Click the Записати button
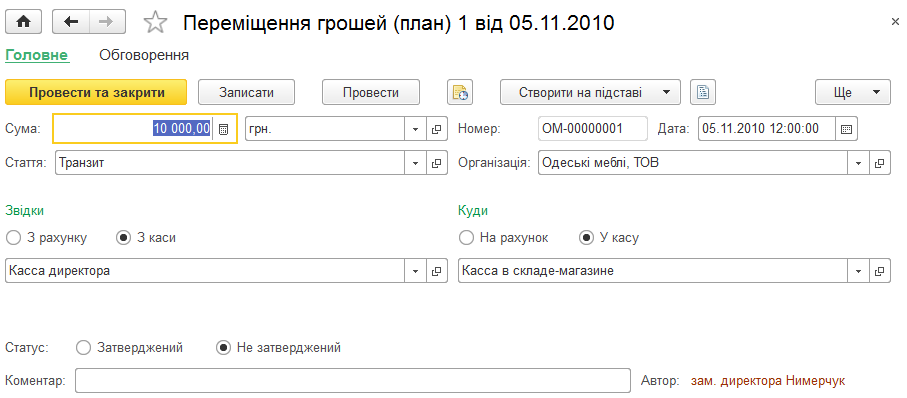The width and height of the screenshot is (907, 398). coord(246,93)
